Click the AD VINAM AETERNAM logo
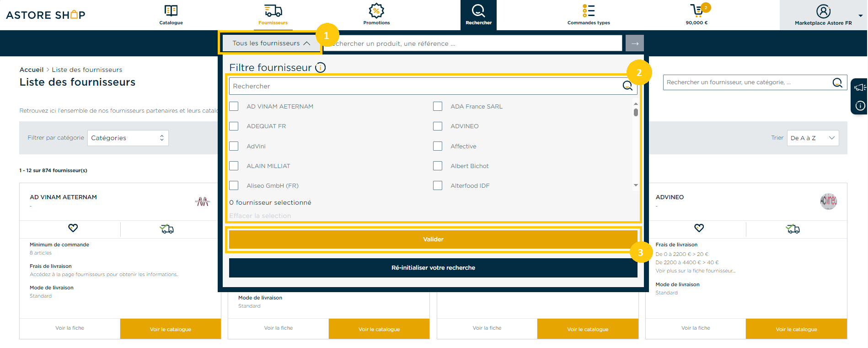Screen dimensions: 868x348 coord(203,201)
